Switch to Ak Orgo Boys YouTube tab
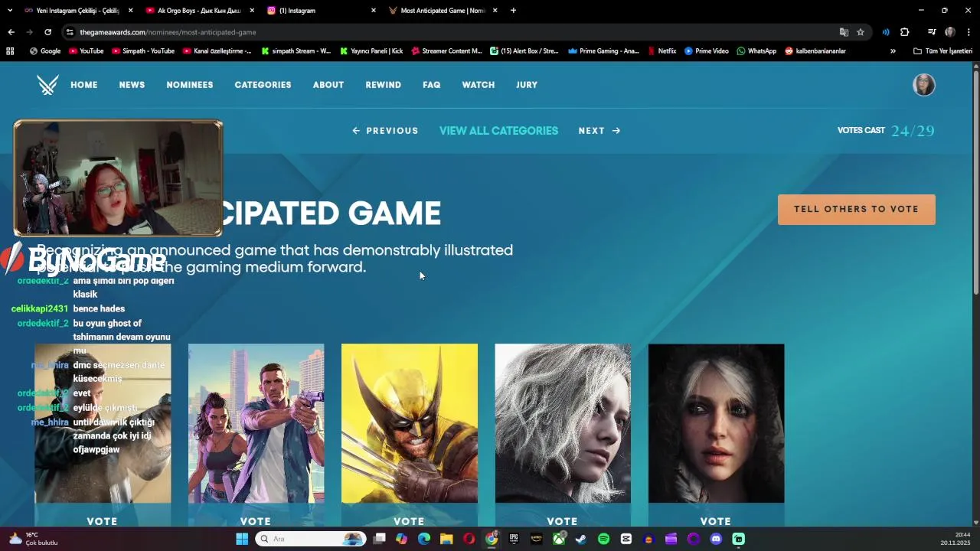Screen dimensions: 980x551 [x=200, y=11]
